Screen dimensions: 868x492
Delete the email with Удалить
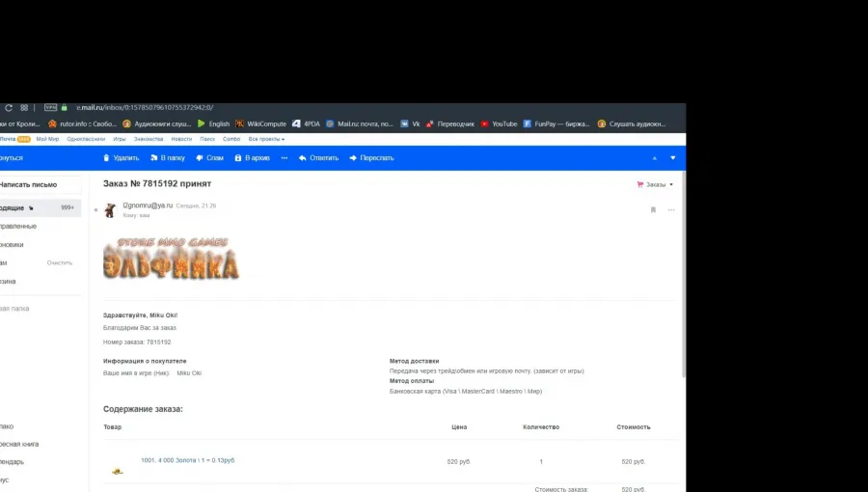click(x=122, y=158)
